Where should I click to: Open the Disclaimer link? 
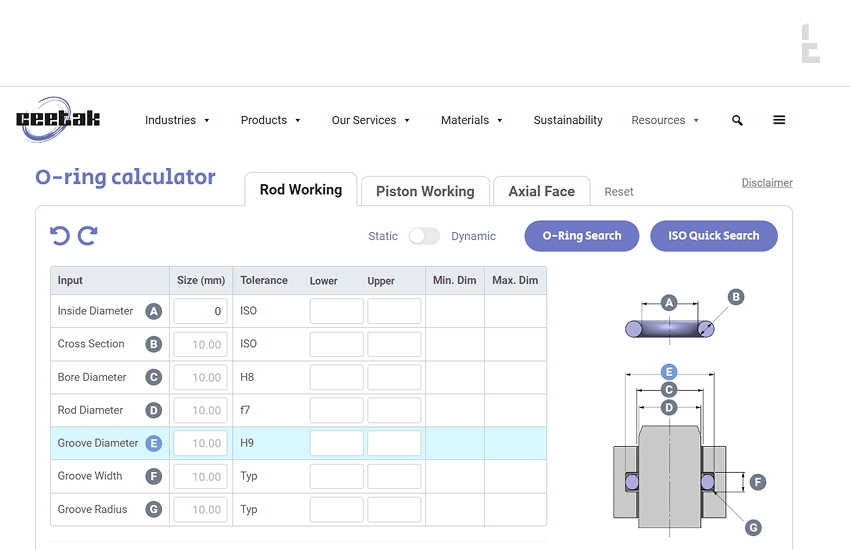766,183
